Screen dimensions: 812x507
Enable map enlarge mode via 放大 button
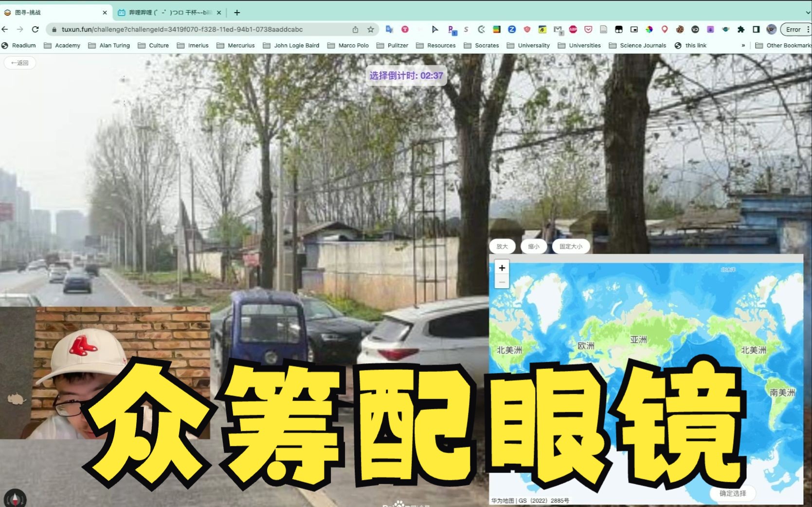502,246
